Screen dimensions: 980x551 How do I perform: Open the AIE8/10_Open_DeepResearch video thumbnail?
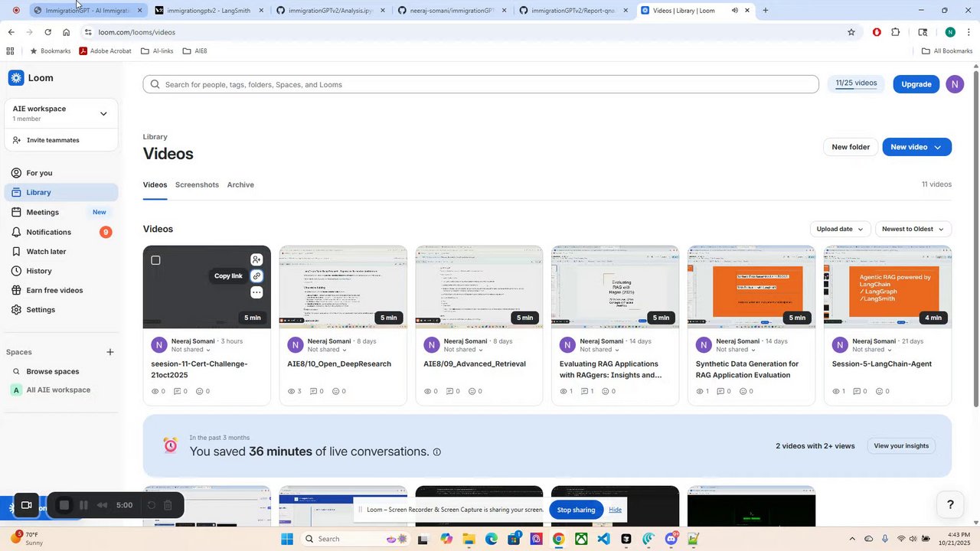pyautogui.click(x=343, y=287)
